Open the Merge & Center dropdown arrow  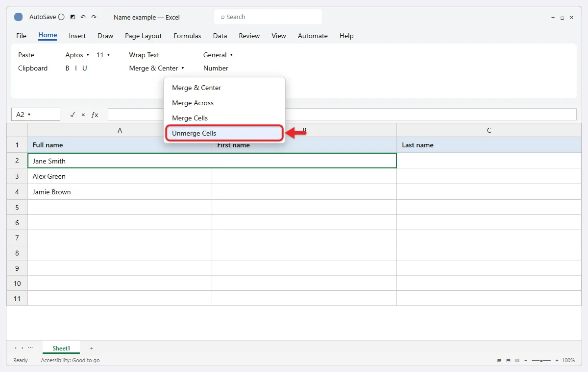183,68
